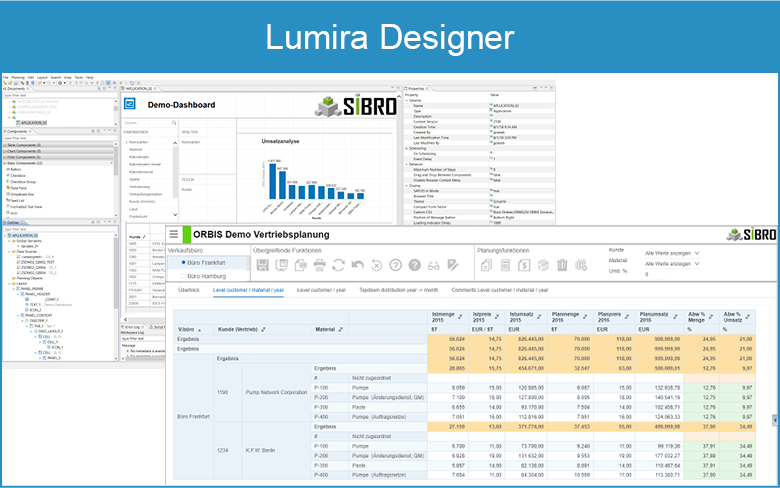Open the Planning menu in Lumira Designer
The image size is (780, 488).
point(18,78)
